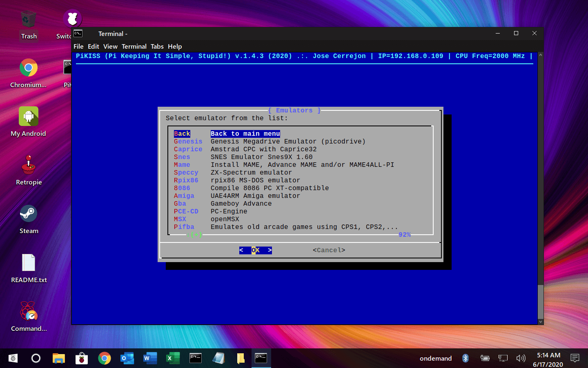Click the 92% list scroll indicator
588x368 pixels.
tap(405, 235)
